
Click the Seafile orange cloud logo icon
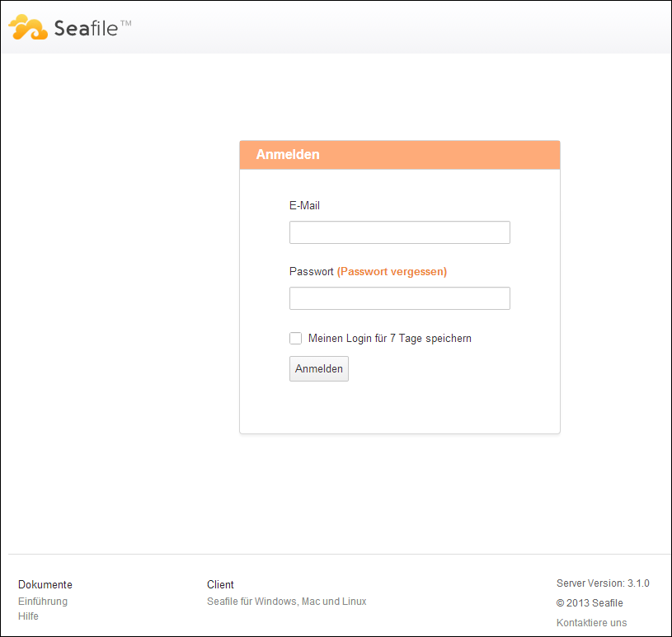[x=28, y=27]
